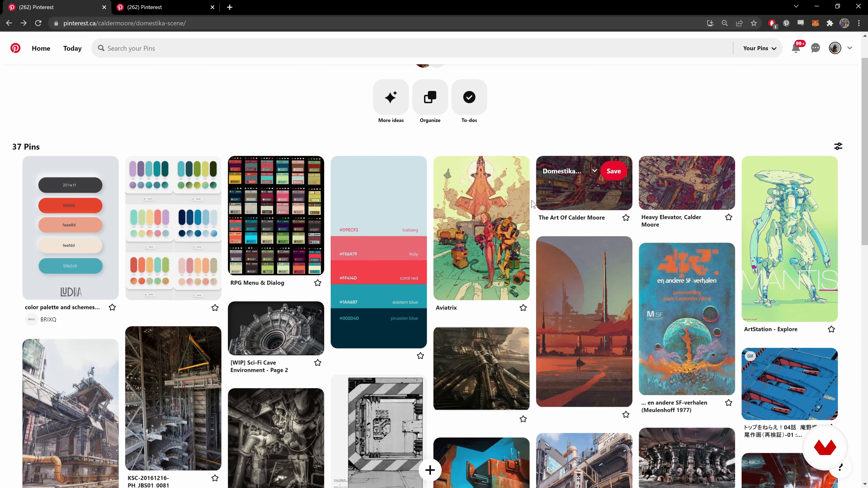Open the tab search chevron in title bar
This screenshot has height=488, width=868.
coord(796,6)
